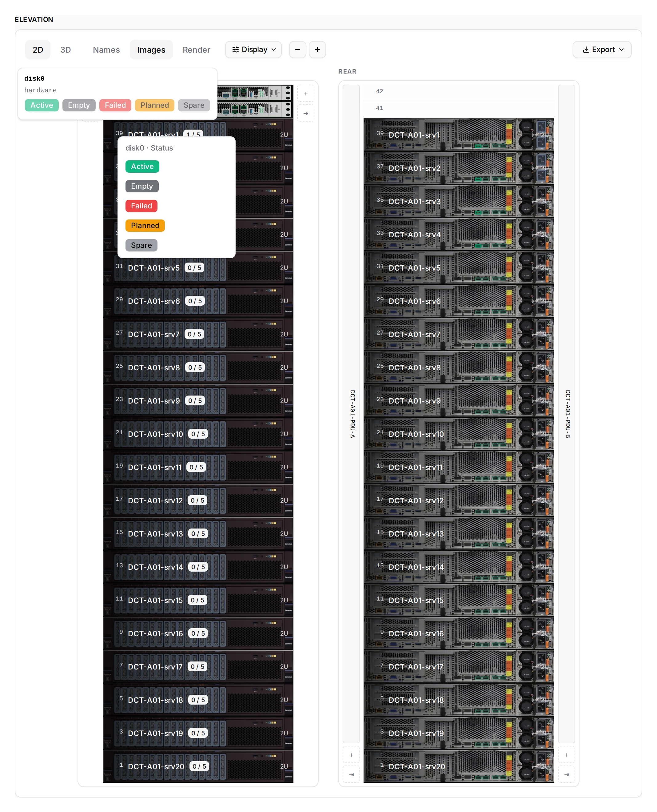Select DCT-A01-PDU-B vertical strip
The height and width of the screenshot is (812, 657).
click(x=566, y=414)
